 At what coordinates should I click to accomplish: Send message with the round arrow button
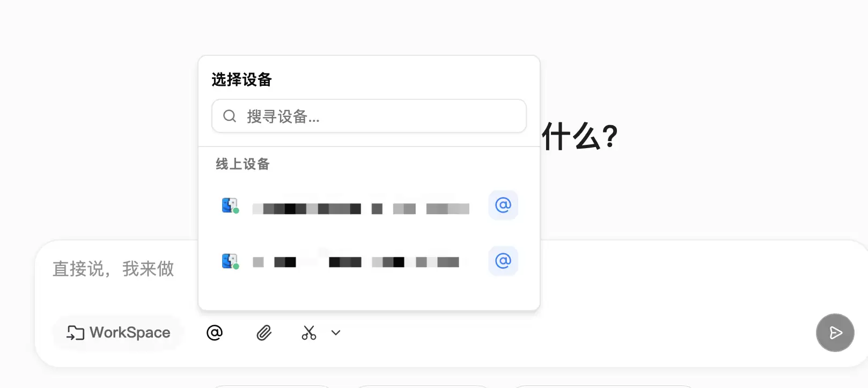(x=835, y=333)
